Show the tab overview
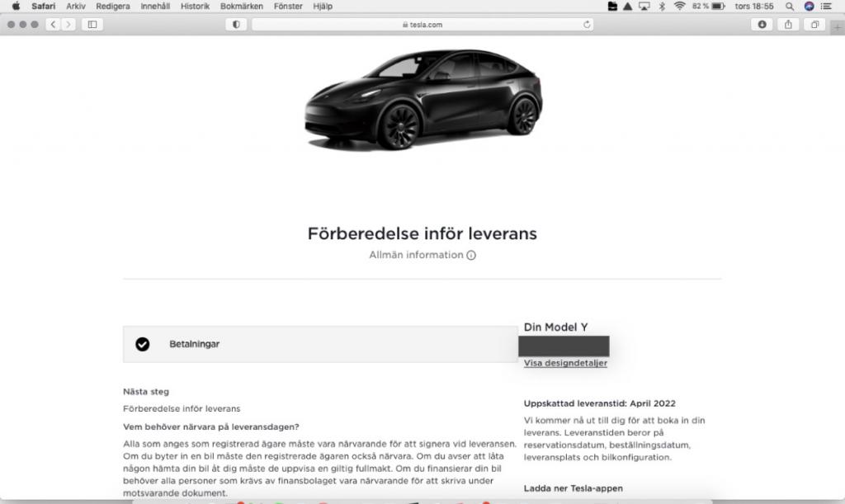Image resolution: width=845 pixels, height=504 pixels. pos(814,24)
